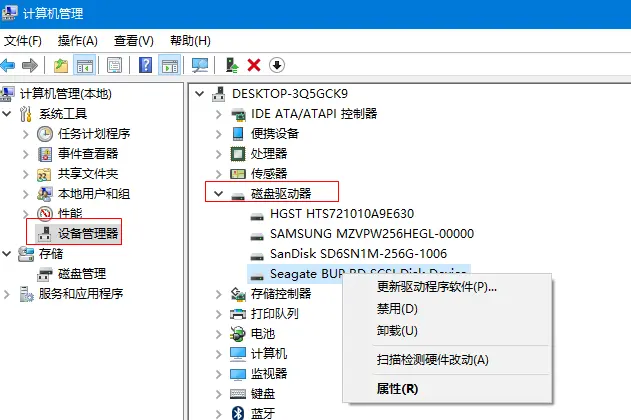Image resolution: width=631 pixels, height=420 pixels.
Task: Toggle the show/hide action pane icon
Action: click(x=169, y=65)
